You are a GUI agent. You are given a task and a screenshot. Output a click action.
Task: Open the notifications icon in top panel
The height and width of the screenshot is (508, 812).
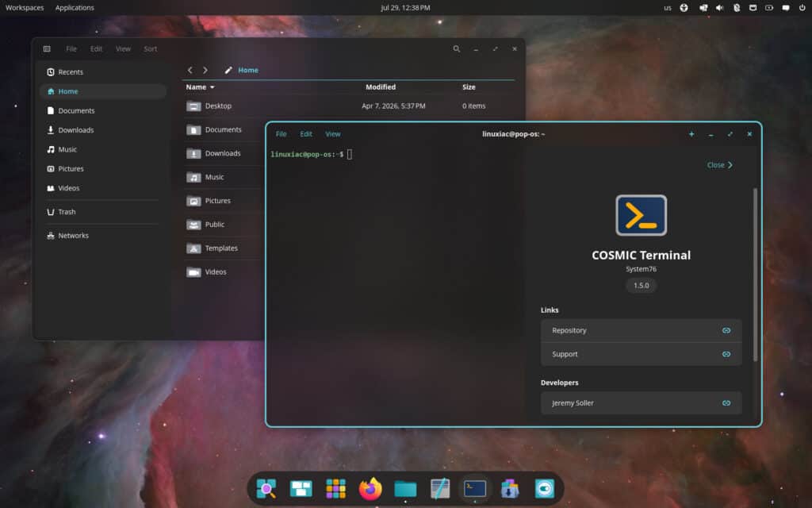pyautogui.click(x=786, y=8)
